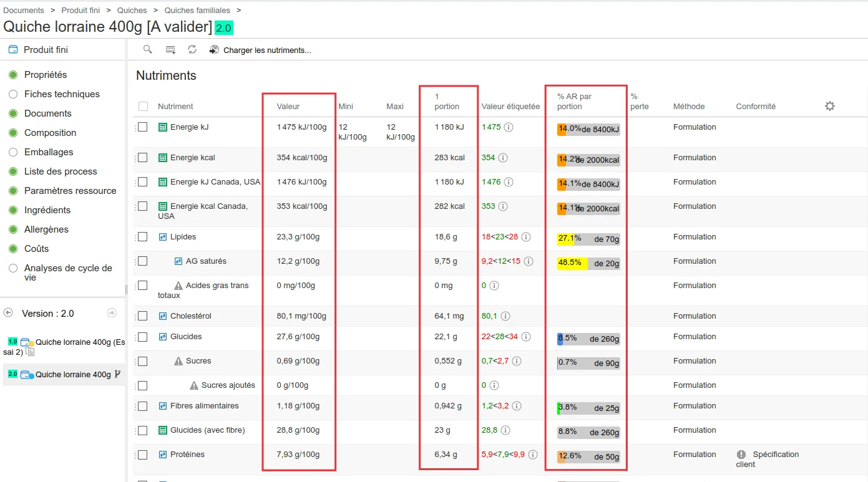Click the Spécification client alert icon
This screenshot has width=868, height=482.
(741, 455)
